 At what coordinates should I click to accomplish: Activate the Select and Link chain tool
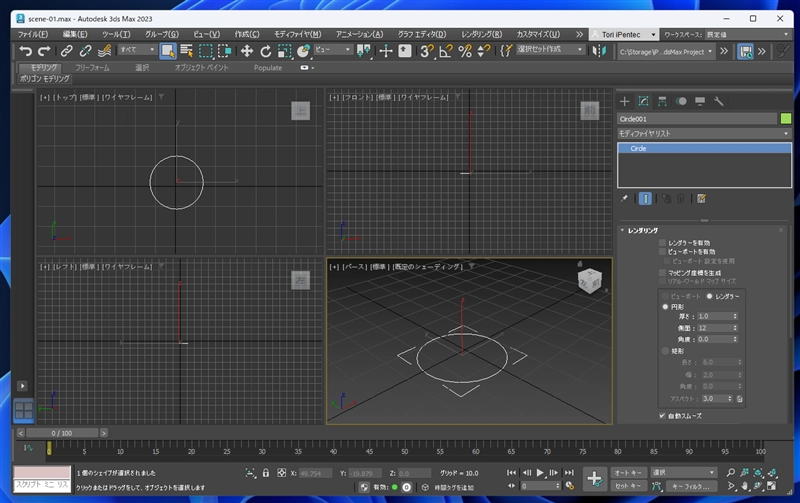66,51
